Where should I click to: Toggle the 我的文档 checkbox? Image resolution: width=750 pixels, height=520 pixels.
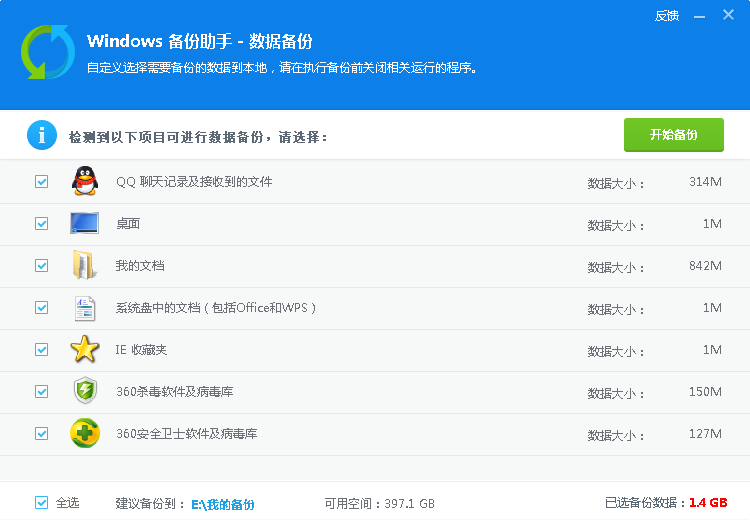(x=41, y=266)
